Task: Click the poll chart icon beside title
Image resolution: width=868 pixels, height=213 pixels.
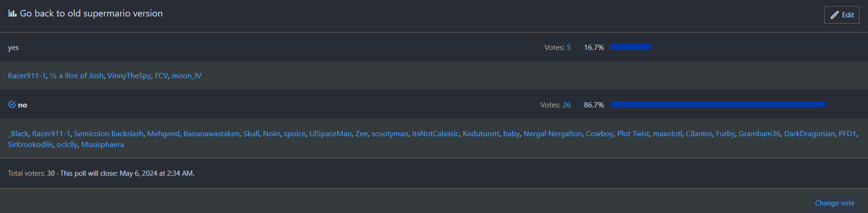Action: tap(12, 13)
